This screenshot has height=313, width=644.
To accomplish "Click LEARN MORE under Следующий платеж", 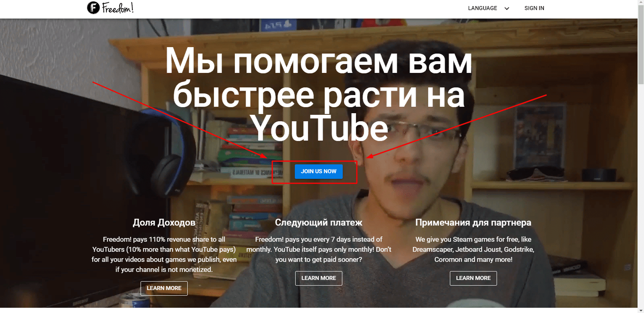I will (x=319, y=278).
